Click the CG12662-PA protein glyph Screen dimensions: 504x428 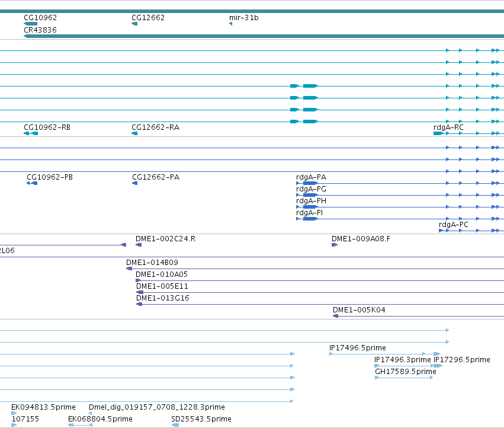click(135, 183)
